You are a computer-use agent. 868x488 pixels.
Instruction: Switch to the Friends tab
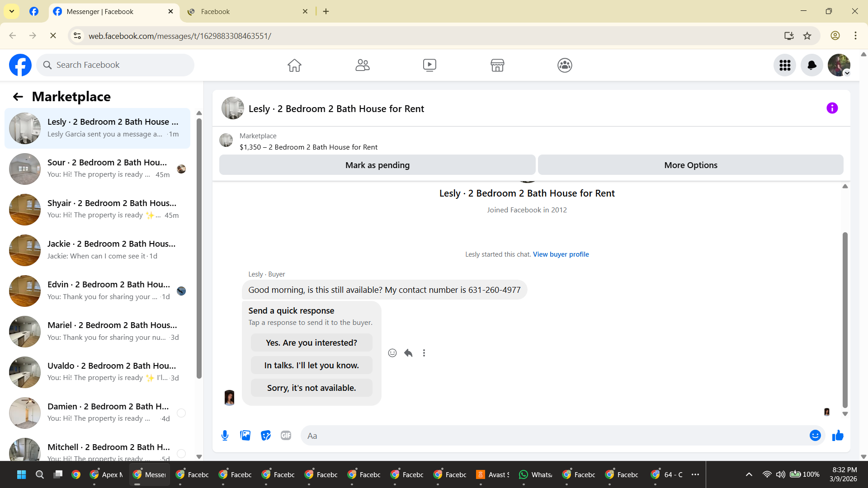point(362,66)
